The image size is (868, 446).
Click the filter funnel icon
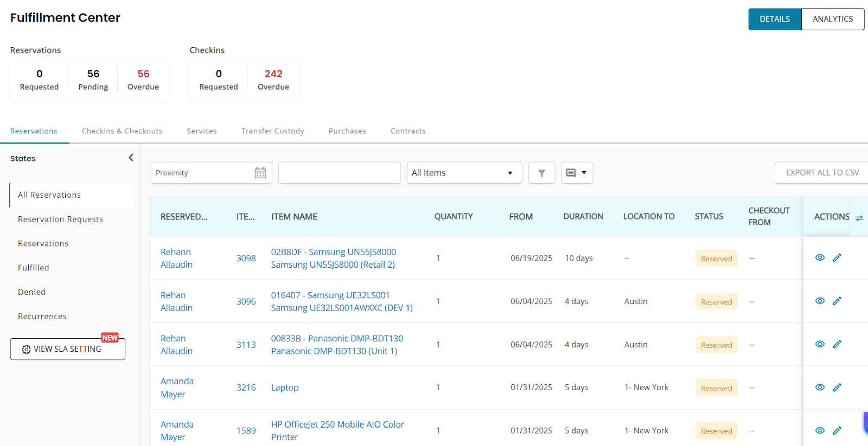click(541, 173)
